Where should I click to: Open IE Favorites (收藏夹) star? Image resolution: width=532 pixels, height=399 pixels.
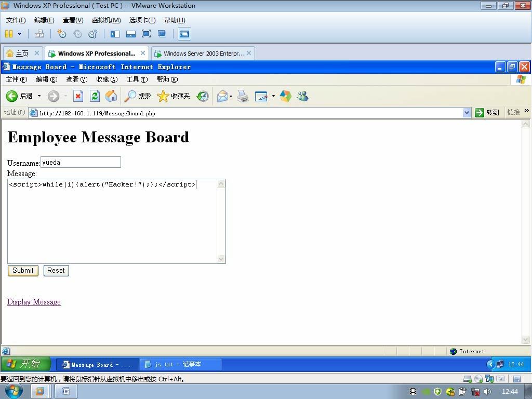(x=174, y=96)
